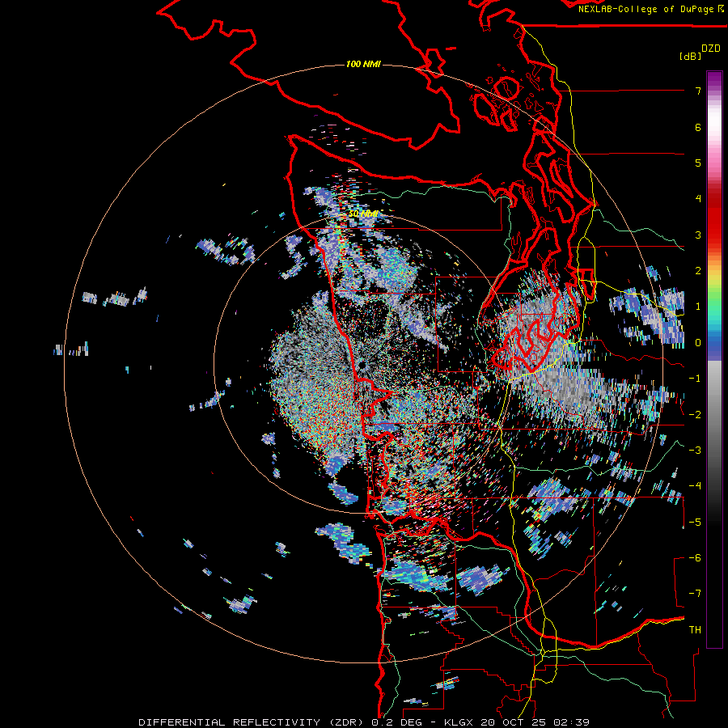728x728 pixels.
Task: Click the DIFFERENTIAL REFLECTIVITY (ZDR) caption text
Action: pos(252,722)
